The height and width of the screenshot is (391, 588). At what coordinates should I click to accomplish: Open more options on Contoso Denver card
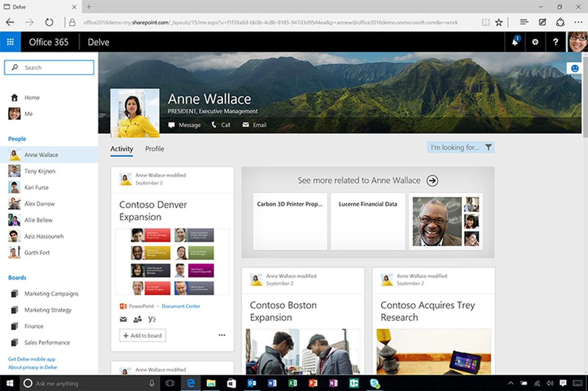coord(222,335)
